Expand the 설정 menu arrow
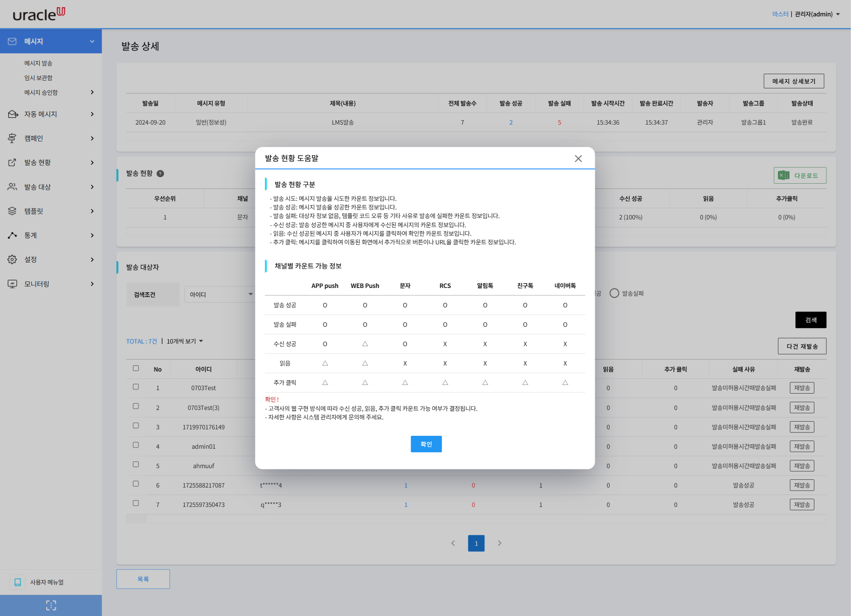 [x=92, y=260]
